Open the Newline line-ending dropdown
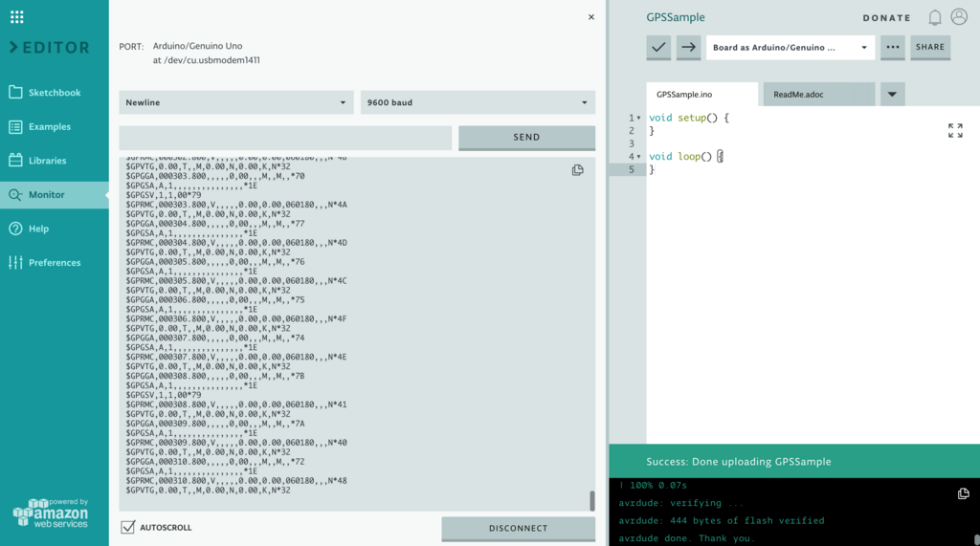The width and height of the screenshot is (980, 546). tap(236, 102)
